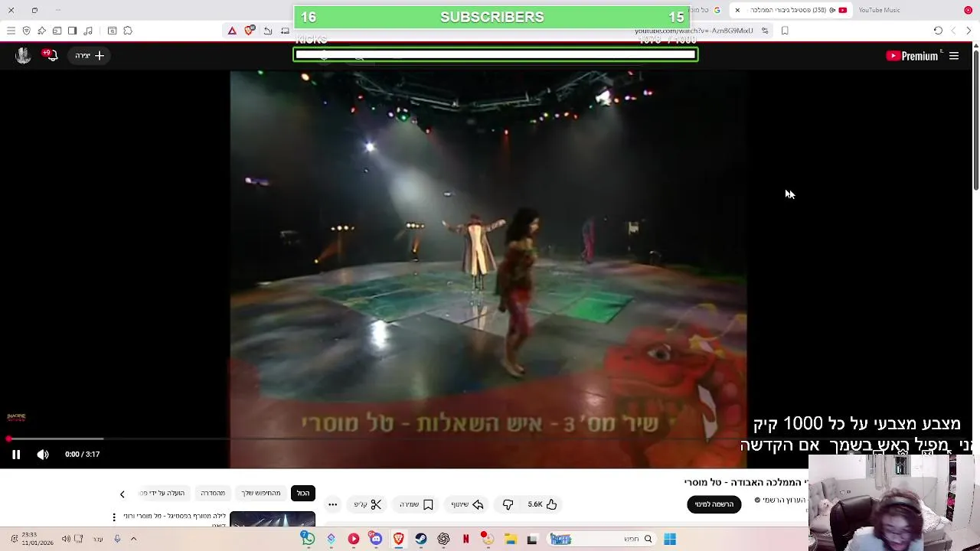980x551 pixels.
Task: Select the 'מהסדרה' filter chip
Action: pyautogui.click(x=213, y=493)
